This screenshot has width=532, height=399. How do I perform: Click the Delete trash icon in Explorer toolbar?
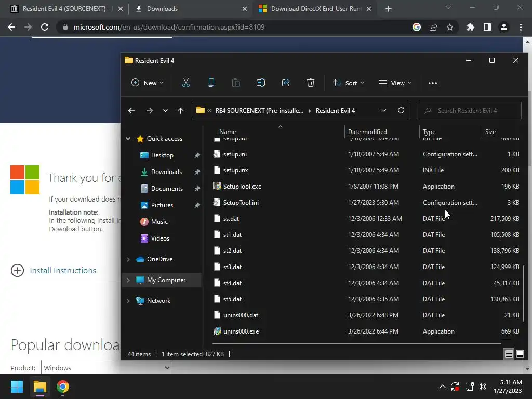pos(311,83)
